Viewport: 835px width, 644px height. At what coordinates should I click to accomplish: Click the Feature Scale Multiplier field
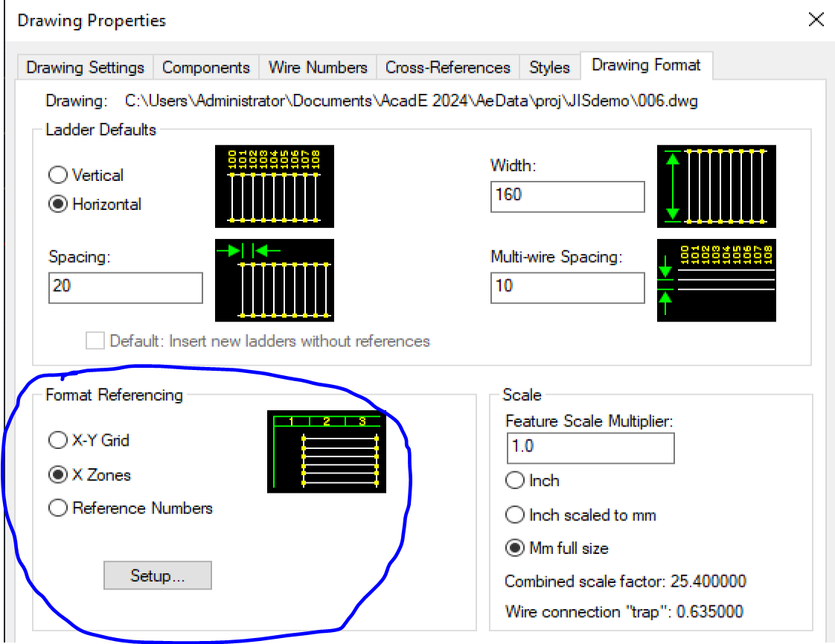590,448
